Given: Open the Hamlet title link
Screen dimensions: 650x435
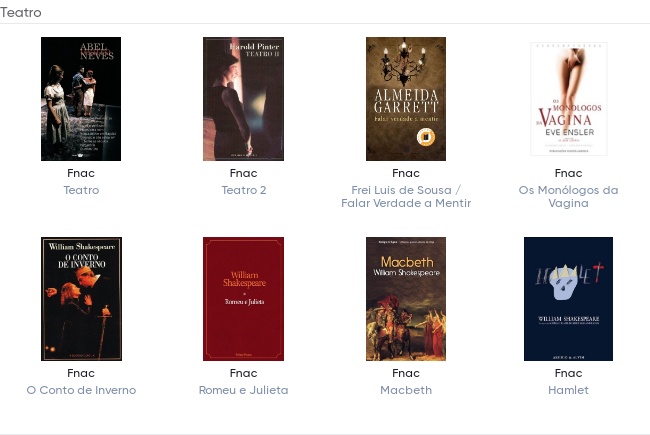Looking at the screenshot, I should 568,390.
